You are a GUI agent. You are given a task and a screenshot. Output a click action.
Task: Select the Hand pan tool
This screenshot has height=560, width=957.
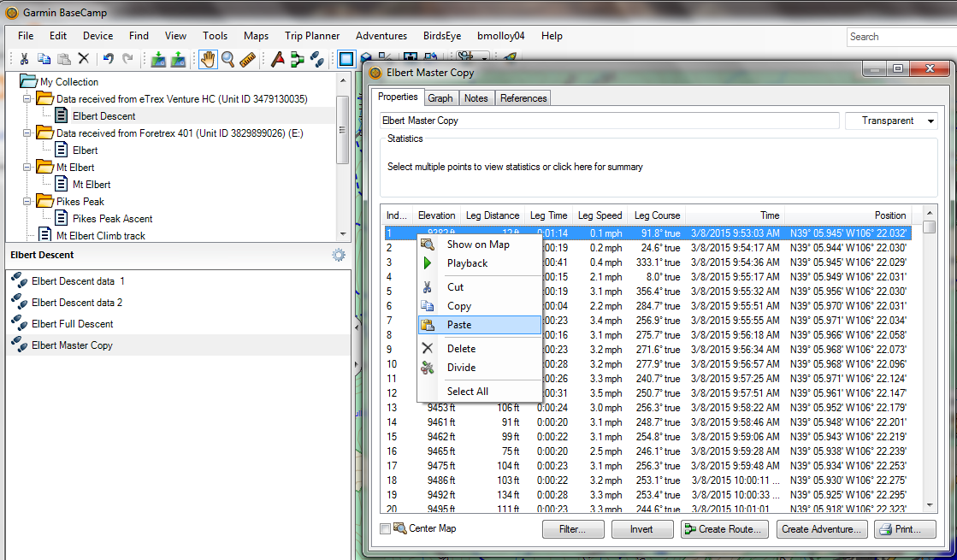pyautogui.click(x=208, y=59)
